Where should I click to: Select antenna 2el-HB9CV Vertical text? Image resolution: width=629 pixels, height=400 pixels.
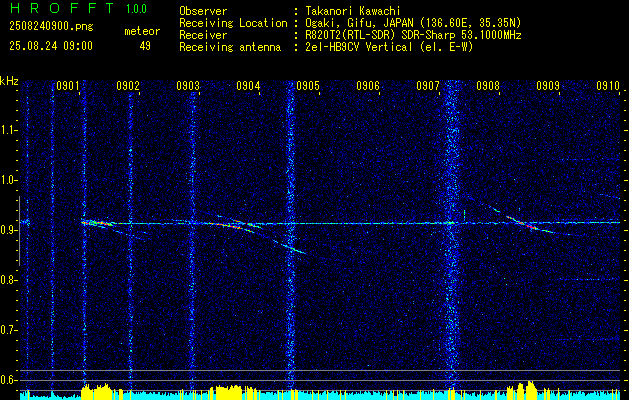[389, 47]
